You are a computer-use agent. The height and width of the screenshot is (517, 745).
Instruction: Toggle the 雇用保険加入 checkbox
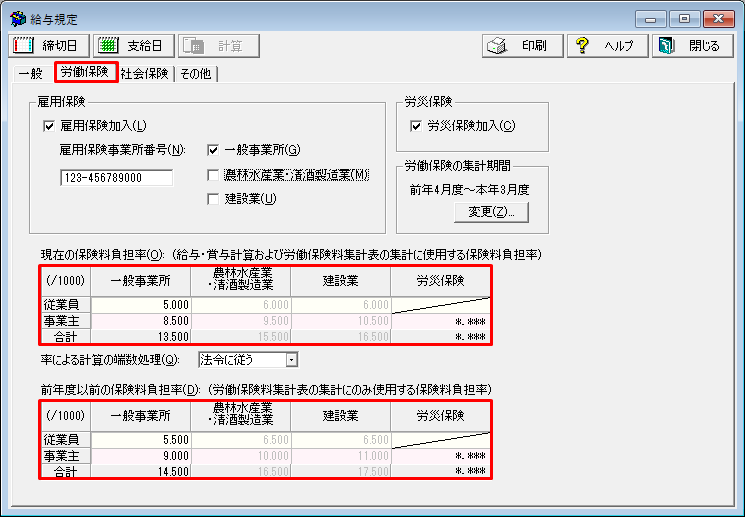(x=49, y=126)
